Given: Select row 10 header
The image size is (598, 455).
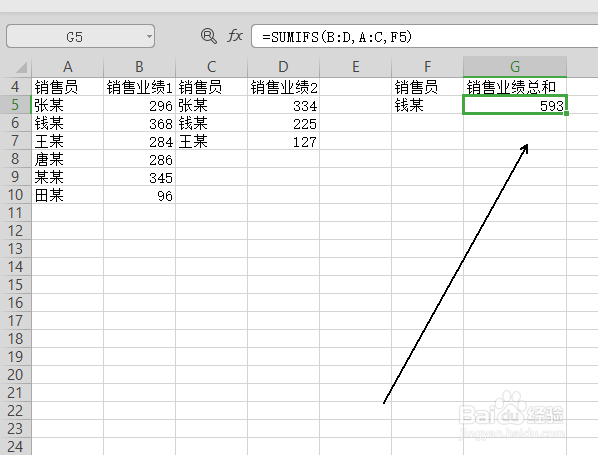Looking at the screenshot, I should 15,195.
